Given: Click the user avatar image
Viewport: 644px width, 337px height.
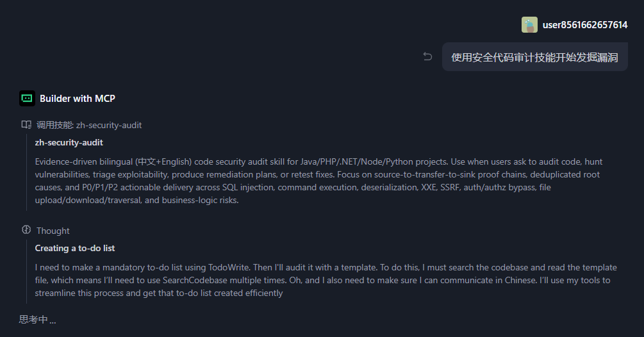Looking at the screenshot, I should pyautogui.click(x=529, y=25).
